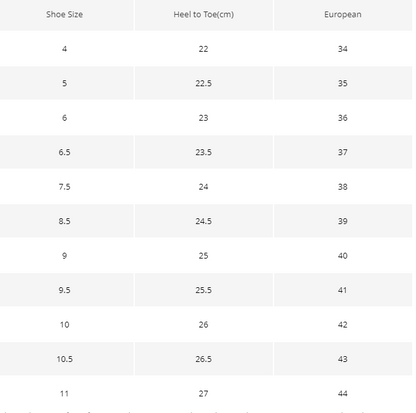
Task: Select shoe size 4 cell
Action: [x=65, y=49]
